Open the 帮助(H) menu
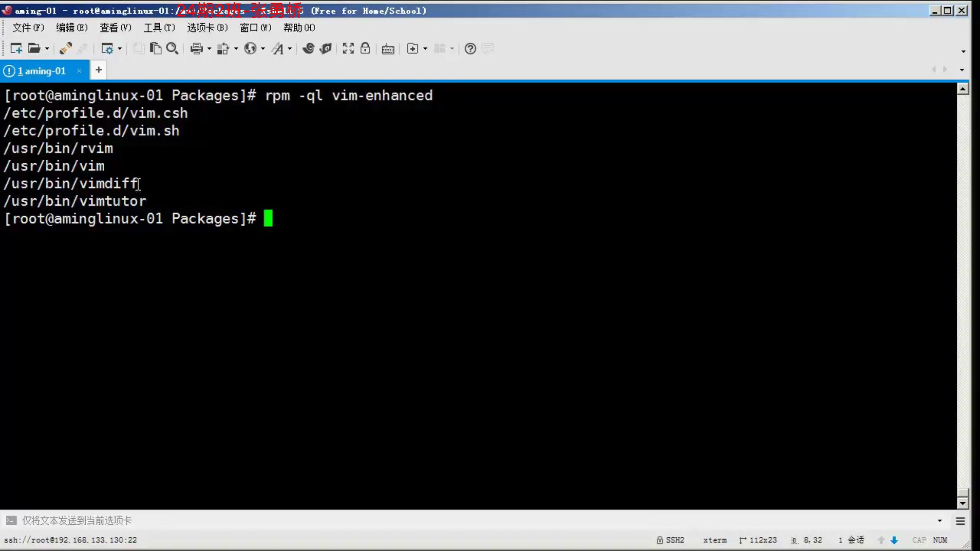 pyautogui.click(x=299, y=28)
